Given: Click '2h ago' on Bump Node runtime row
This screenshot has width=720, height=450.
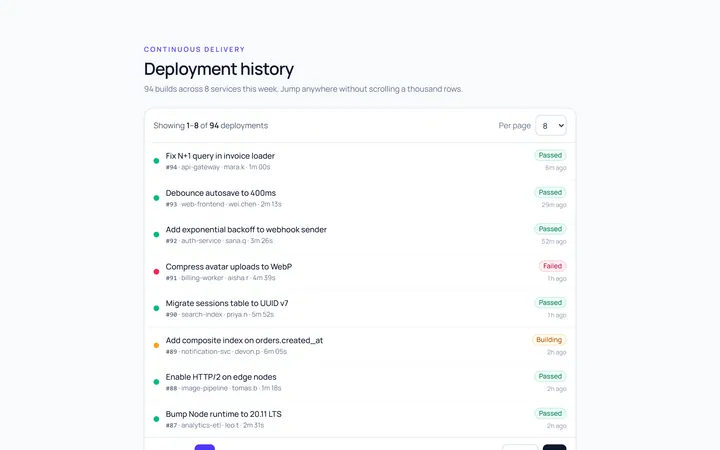Looking at the screenshot, I should [557, 426].
